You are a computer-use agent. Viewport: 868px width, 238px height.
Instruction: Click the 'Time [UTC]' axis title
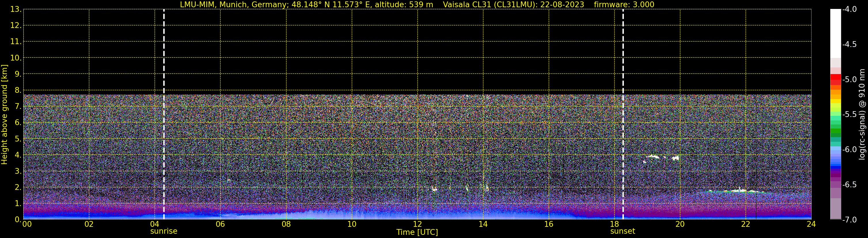(417, 232)
